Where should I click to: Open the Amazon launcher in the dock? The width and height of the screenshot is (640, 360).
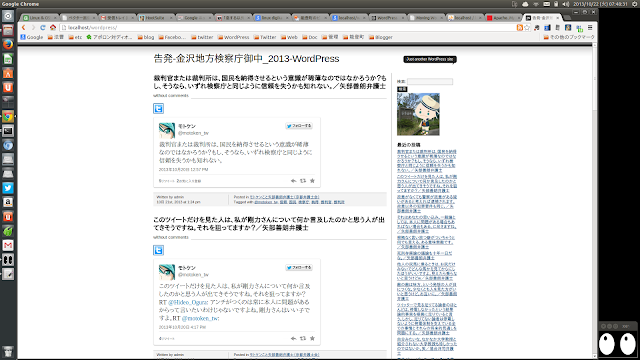[8, 202]
